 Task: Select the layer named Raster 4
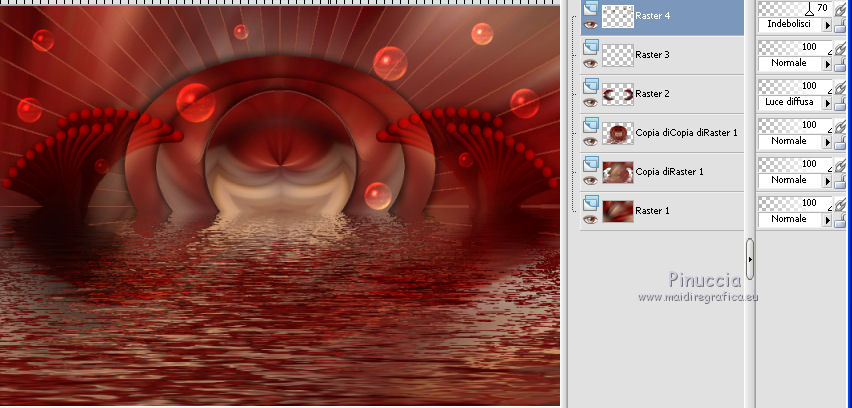pyautogui.click(x=653, y=16)
